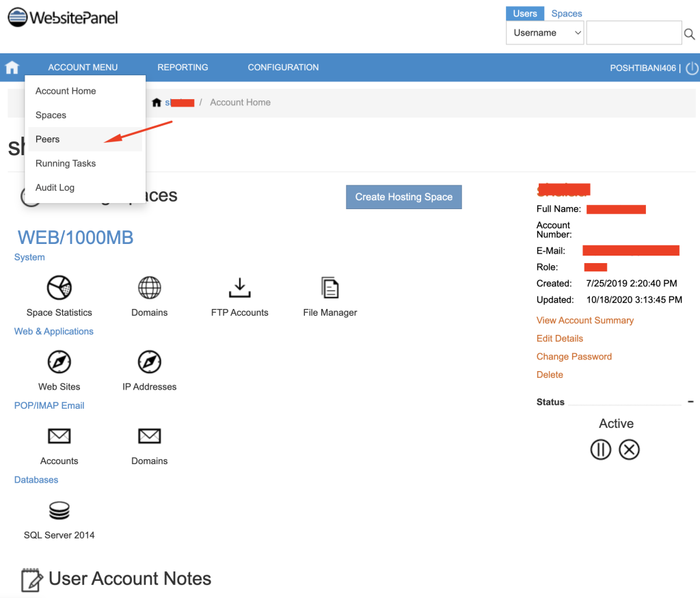
Task: Select Peers from the account menu
Action: tap(48, 139)
